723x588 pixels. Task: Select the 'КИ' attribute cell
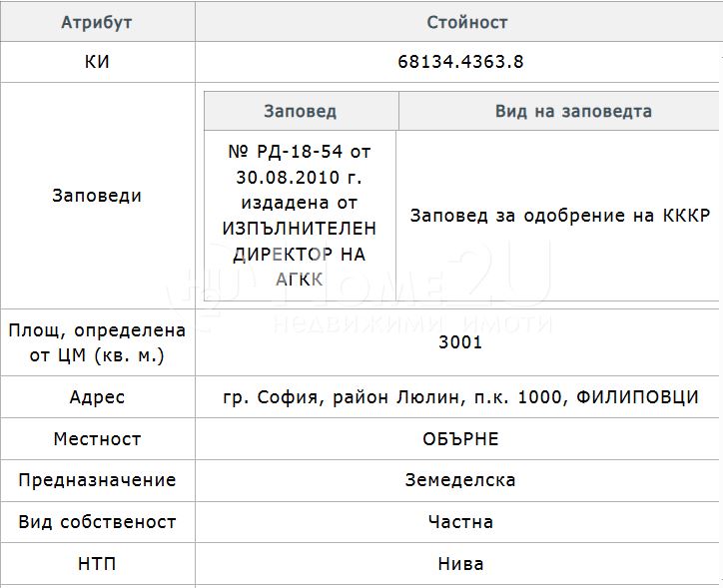coord(97,62)
